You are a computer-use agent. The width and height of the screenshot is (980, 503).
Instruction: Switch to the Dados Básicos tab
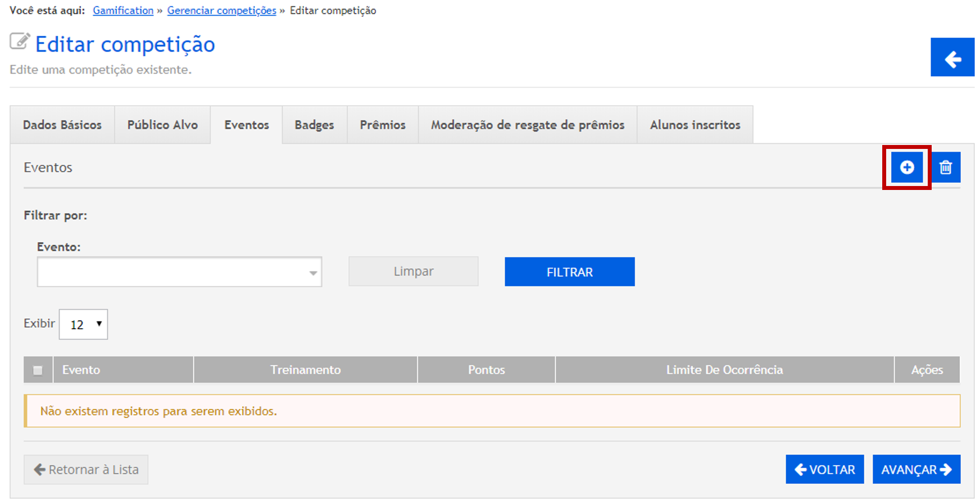62,125
